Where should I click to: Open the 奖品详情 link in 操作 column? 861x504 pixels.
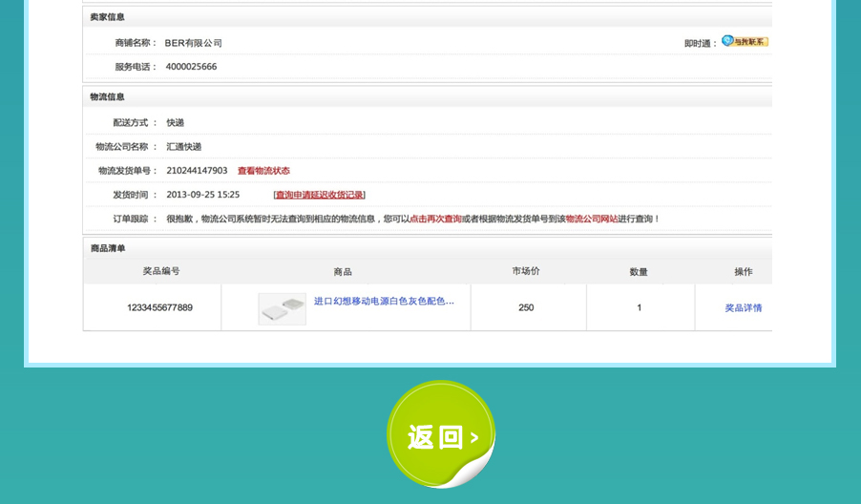743,307
